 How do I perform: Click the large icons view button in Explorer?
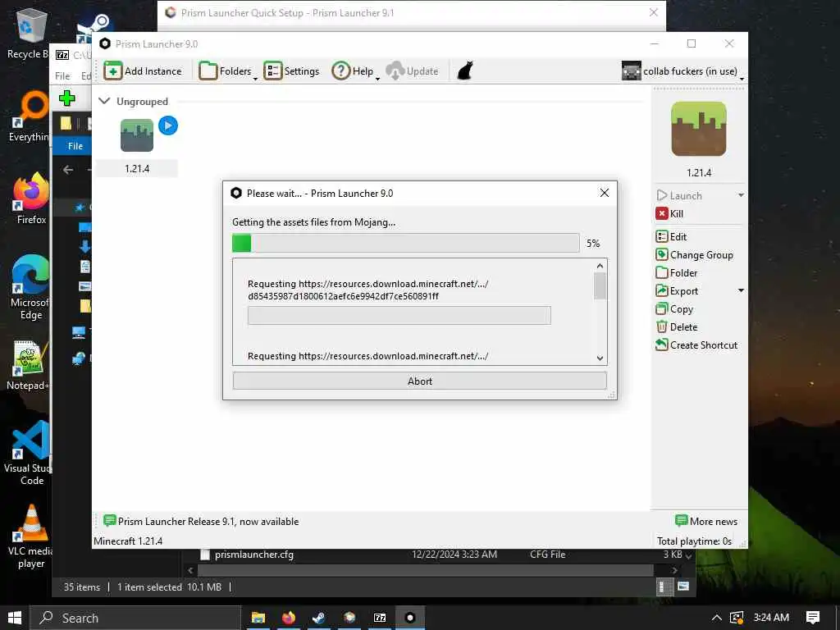[683, 587]
